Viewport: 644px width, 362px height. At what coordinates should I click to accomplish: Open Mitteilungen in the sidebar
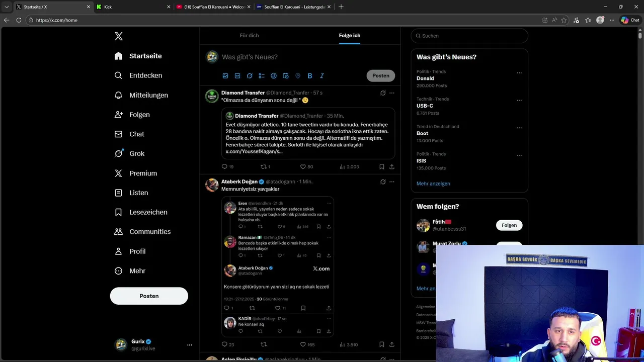(141, 95)
